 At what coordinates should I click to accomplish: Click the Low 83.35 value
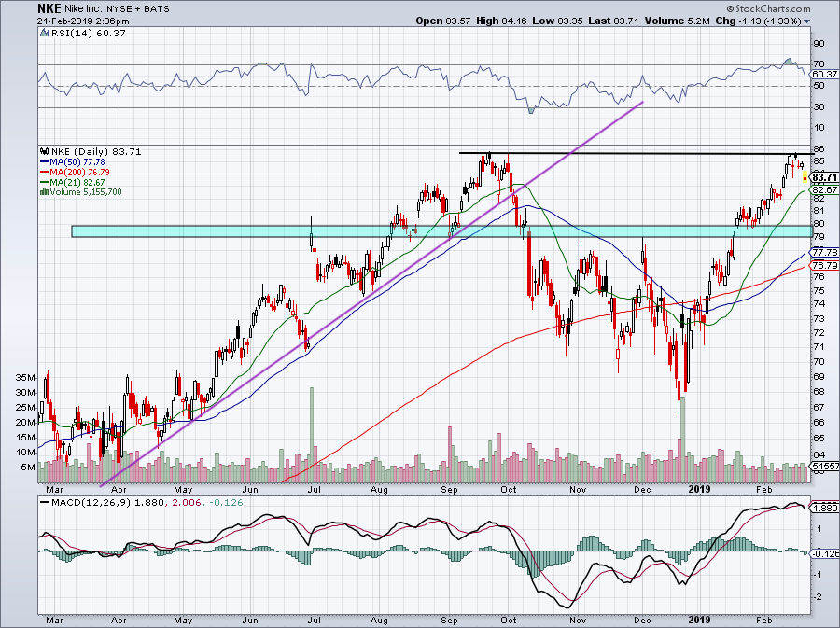point(557,21)
